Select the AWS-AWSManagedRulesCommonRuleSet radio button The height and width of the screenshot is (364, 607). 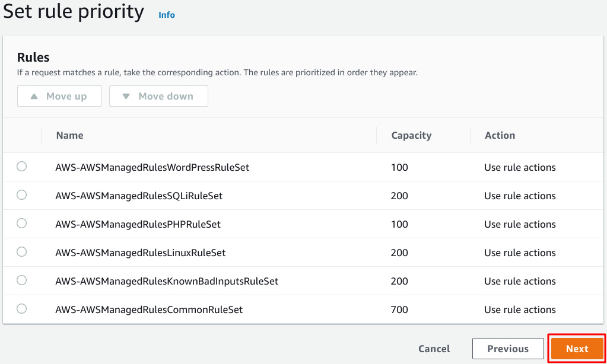click(22, 309)
